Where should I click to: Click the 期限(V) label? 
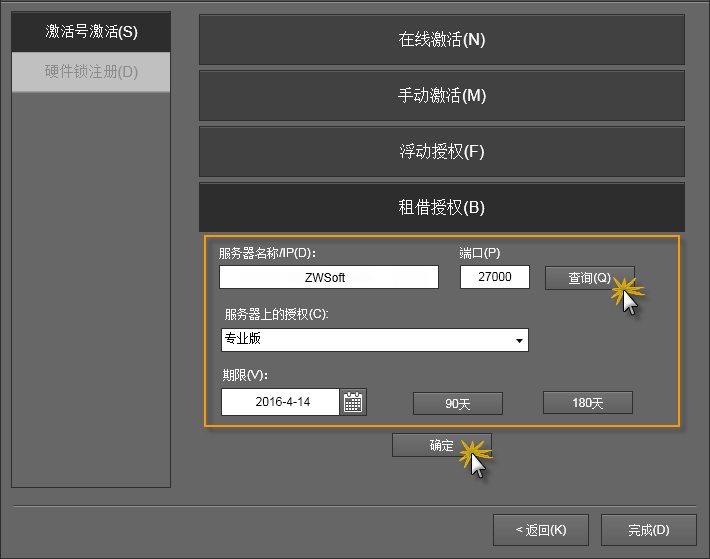click(245, 375)
